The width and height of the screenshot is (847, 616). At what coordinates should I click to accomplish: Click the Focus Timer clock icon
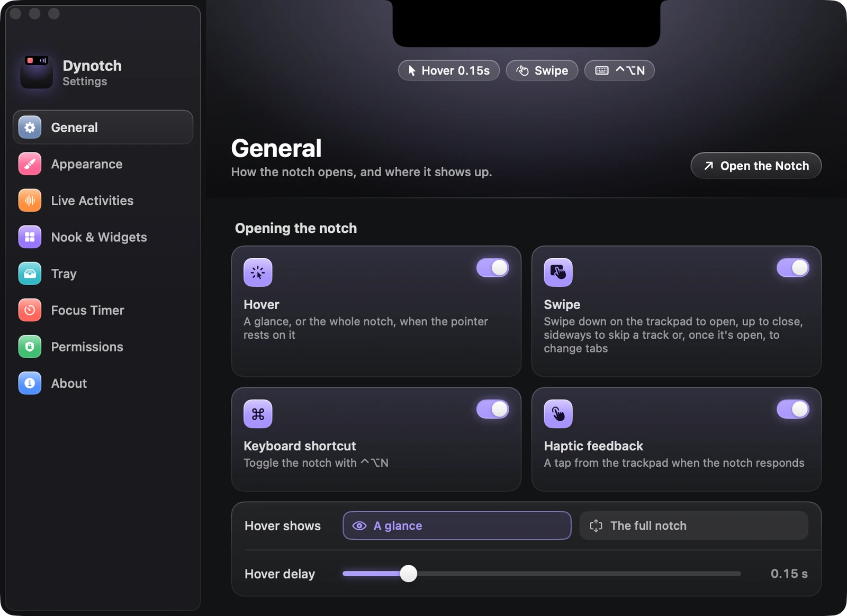coord(30,310)
